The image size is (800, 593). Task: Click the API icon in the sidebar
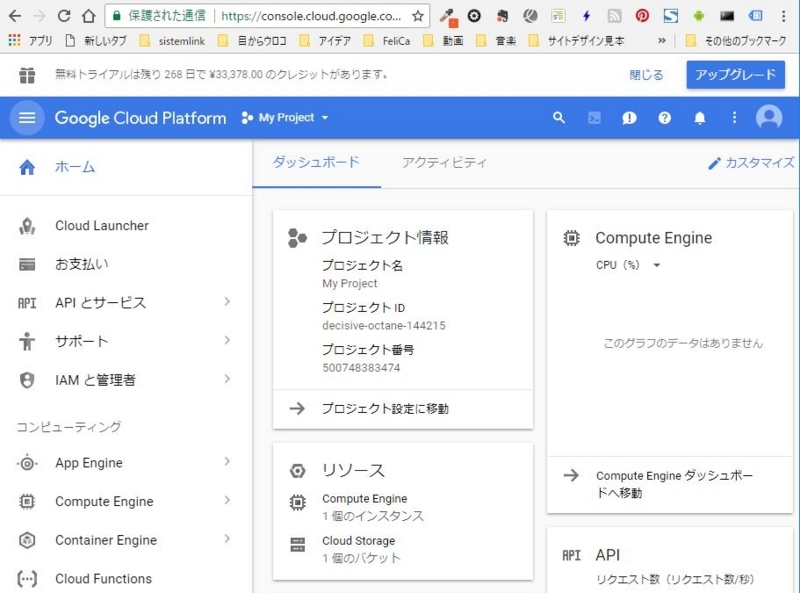coord(27,303)
